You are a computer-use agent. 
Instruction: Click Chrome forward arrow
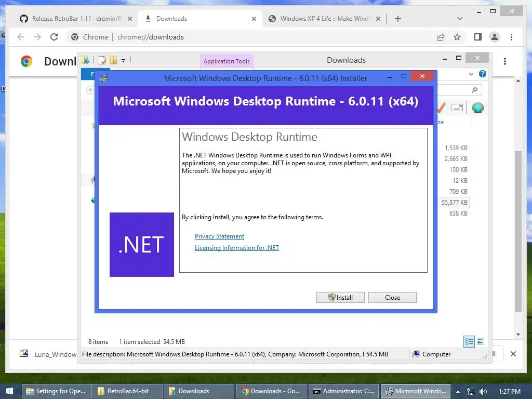pos(37,37)
